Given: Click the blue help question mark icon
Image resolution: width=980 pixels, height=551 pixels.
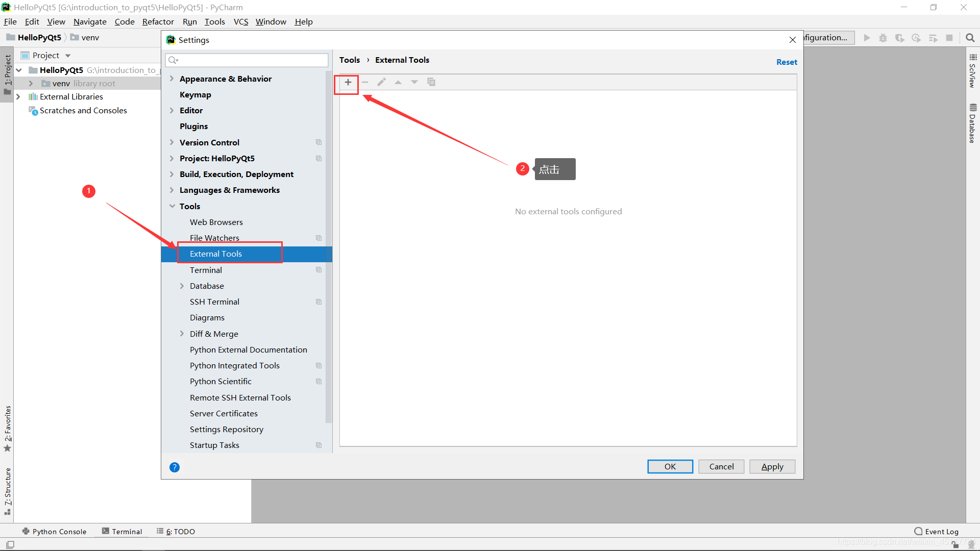Looking at the screenshot, I should tap(175, 467).
